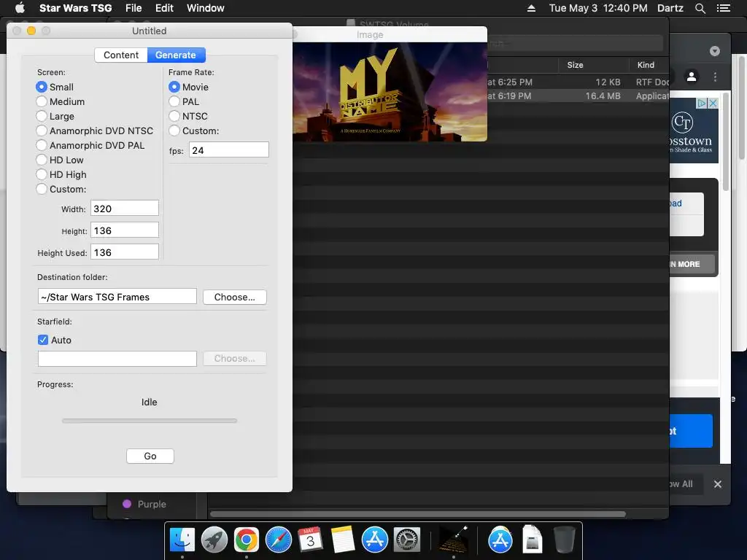
Task: Close the ad with X icon
Action: coord(713,103)
